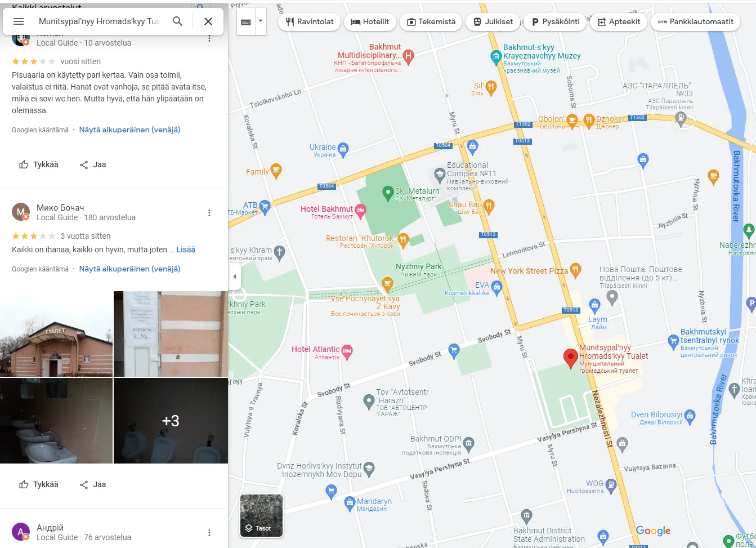The height and width of the screenshot is (548, 756).
Task: Collapse the side panel arrow
Action: [235, 277]
